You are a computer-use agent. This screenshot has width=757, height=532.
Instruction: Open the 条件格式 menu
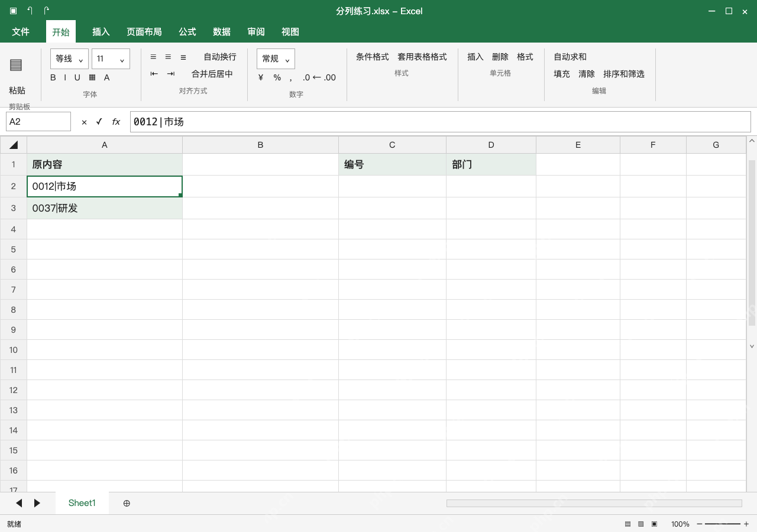(x=373, y=57)
